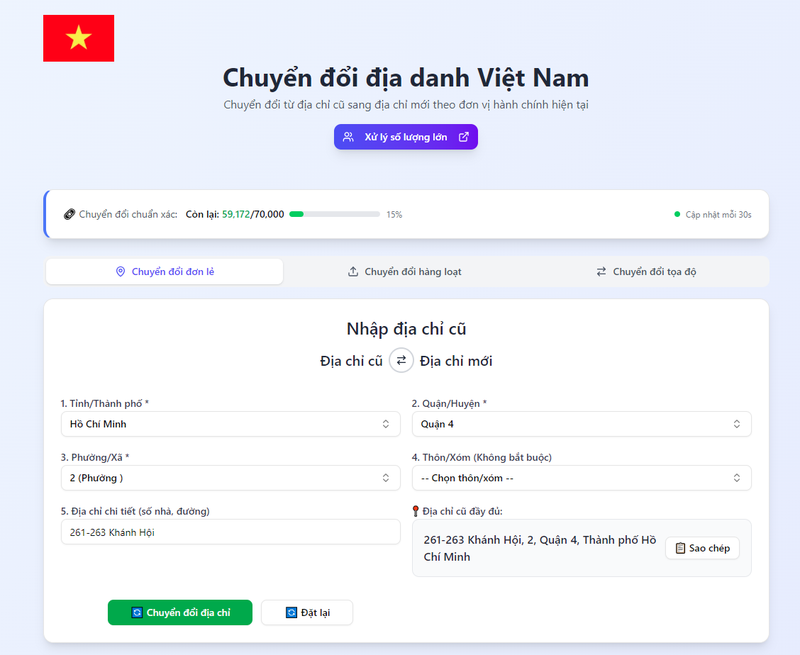Click the Đặt lại reset button
The image size is (800, 655).
tap(307, 612)
